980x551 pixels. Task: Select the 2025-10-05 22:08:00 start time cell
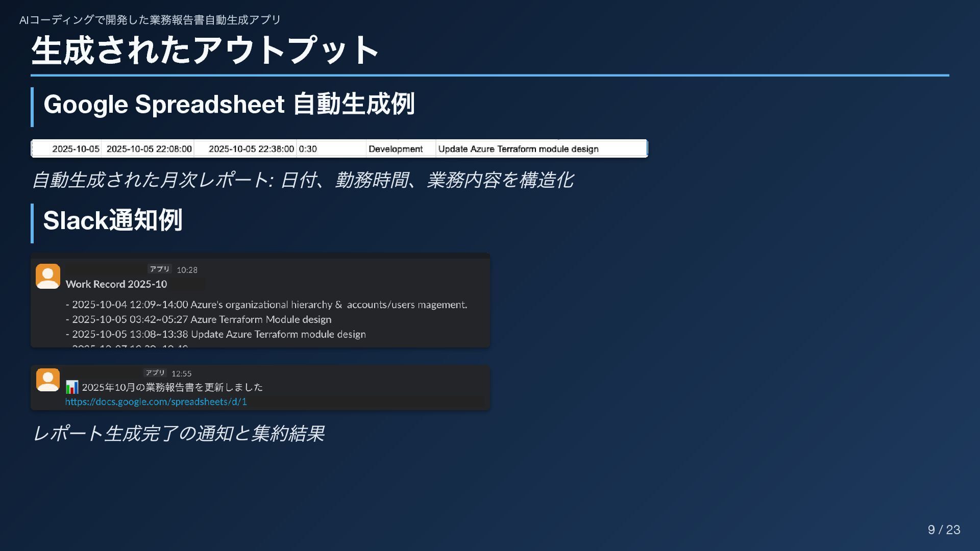[149, 149]
